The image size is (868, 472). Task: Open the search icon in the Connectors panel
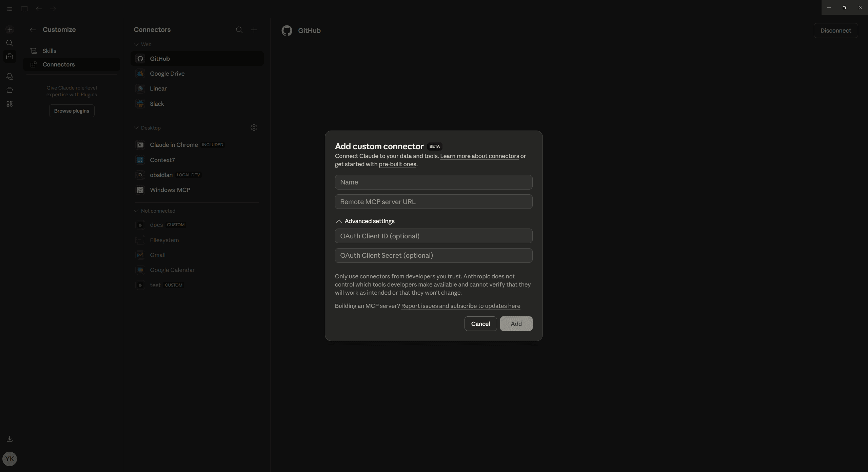(x=239, y=30)
